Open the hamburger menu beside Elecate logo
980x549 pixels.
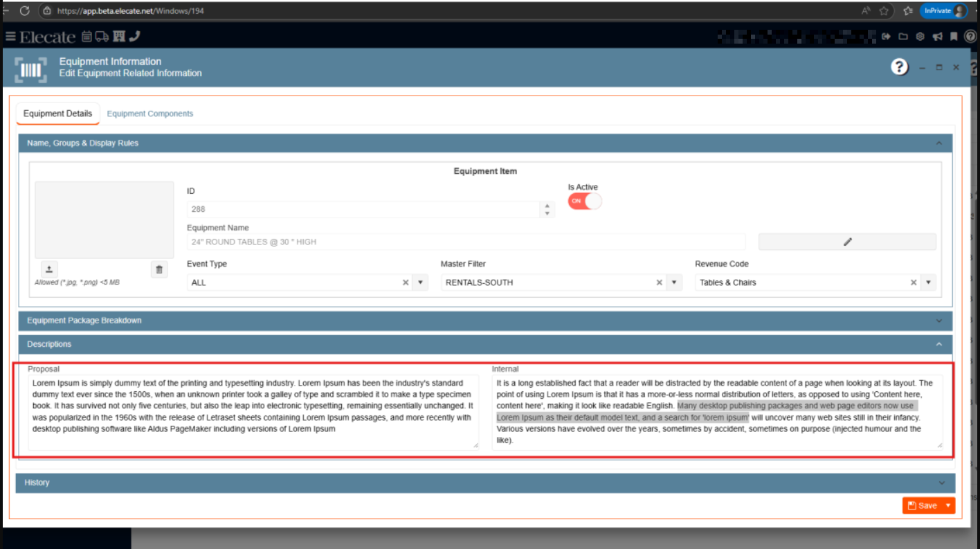tap(10, 37)
